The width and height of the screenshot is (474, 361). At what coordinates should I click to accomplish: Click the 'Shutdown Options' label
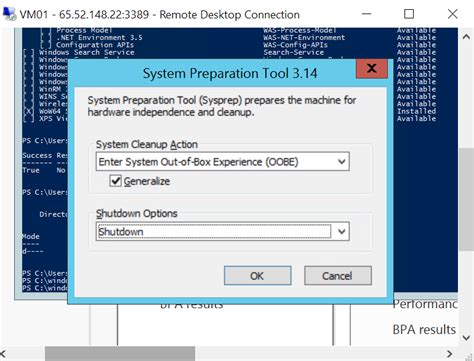(x=137, y=213)
